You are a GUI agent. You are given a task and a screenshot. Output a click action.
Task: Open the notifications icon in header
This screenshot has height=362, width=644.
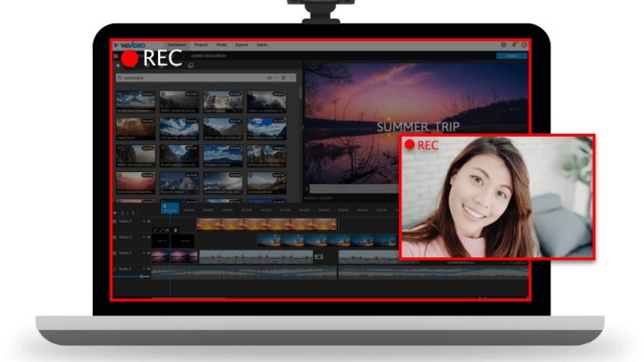pos(514,45)
